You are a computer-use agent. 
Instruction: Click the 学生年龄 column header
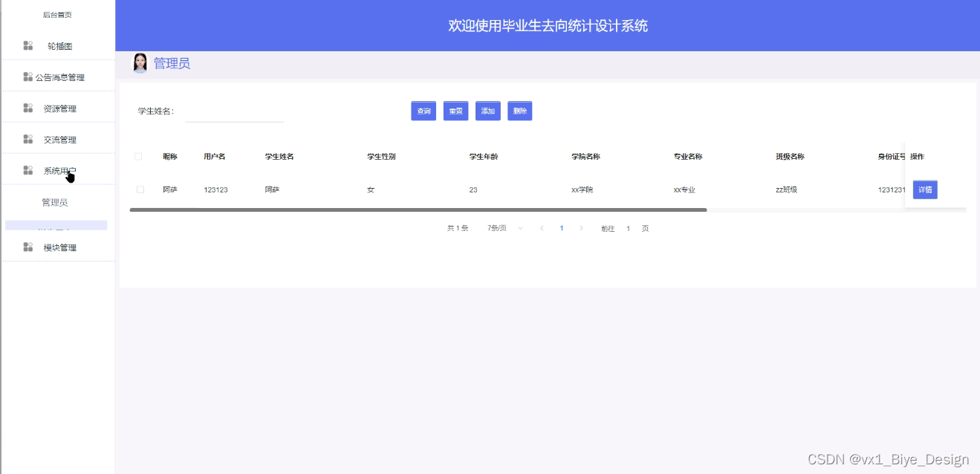pyautogui.click(x=484, y=157)
